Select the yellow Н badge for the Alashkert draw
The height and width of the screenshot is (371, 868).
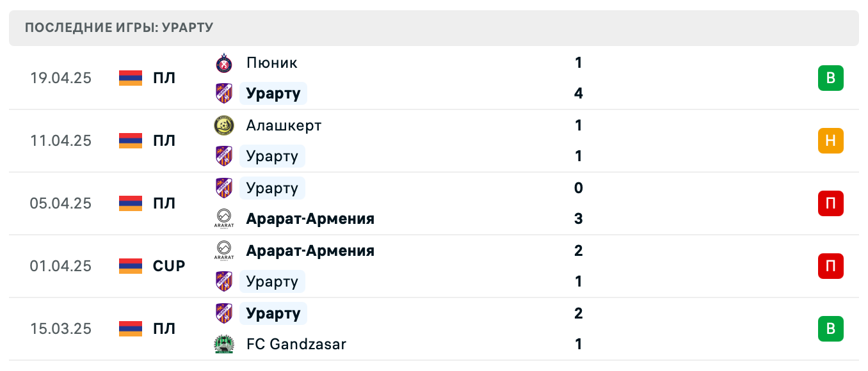point(831,141)
